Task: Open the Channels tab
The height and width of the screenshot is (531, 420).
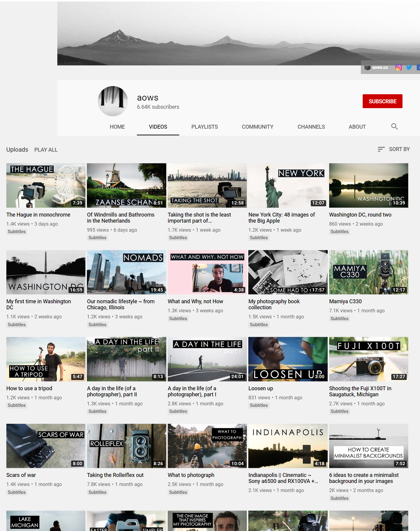Action: (x=311, y=127)
